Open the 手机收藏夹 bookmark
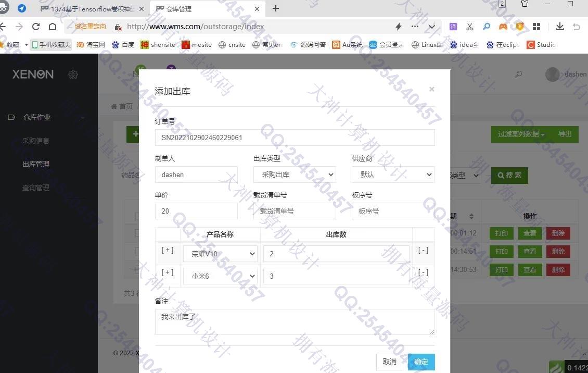 [51, 45]
